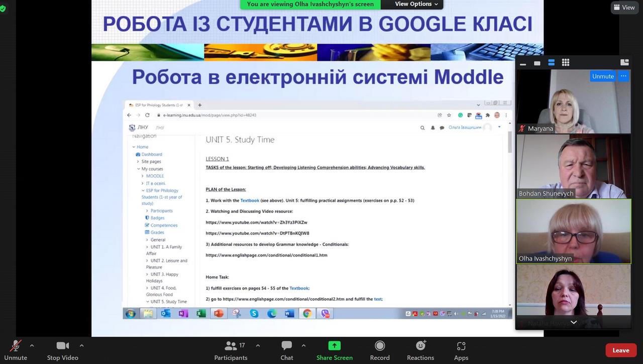This screenshot has width=643, height=364.
Task: Select Bohdan Shunevych's video thumbnail
Action: [x=573, y=166]
